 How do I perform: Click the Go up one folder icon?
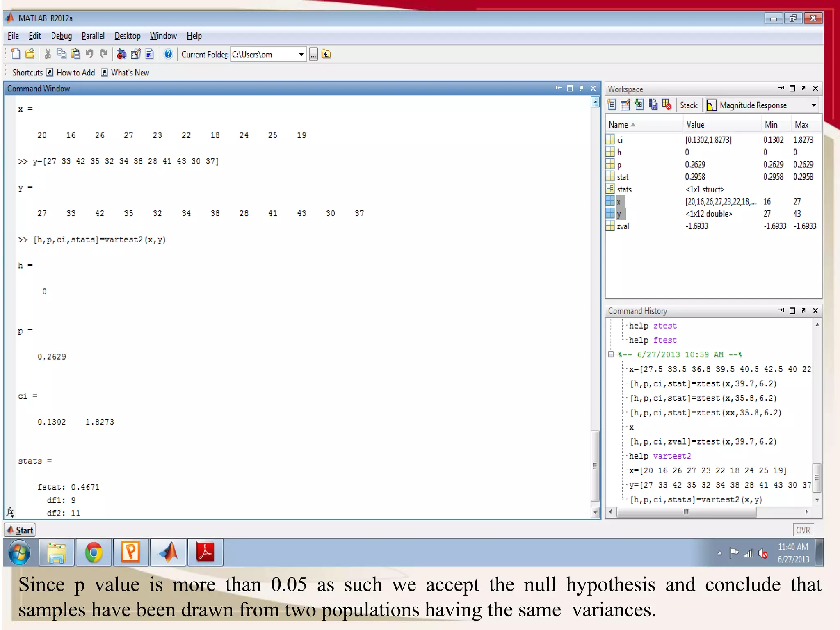click(326, 54)
